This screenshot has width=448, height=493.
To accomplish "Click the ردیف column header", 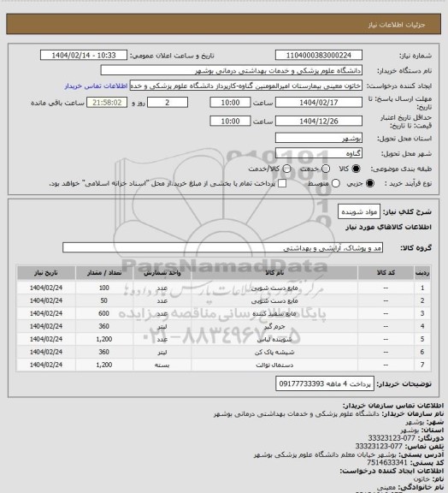I will (x=422, y=272).
